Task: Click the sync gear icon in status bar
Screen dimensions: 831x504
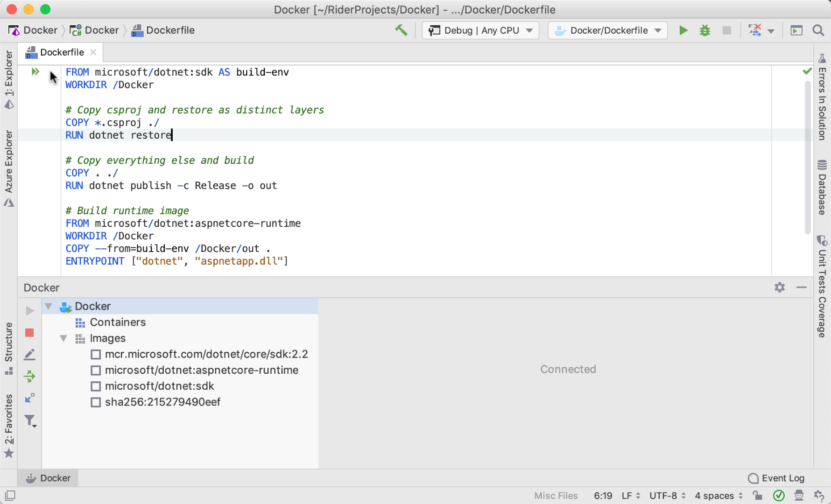Action: 819,496
